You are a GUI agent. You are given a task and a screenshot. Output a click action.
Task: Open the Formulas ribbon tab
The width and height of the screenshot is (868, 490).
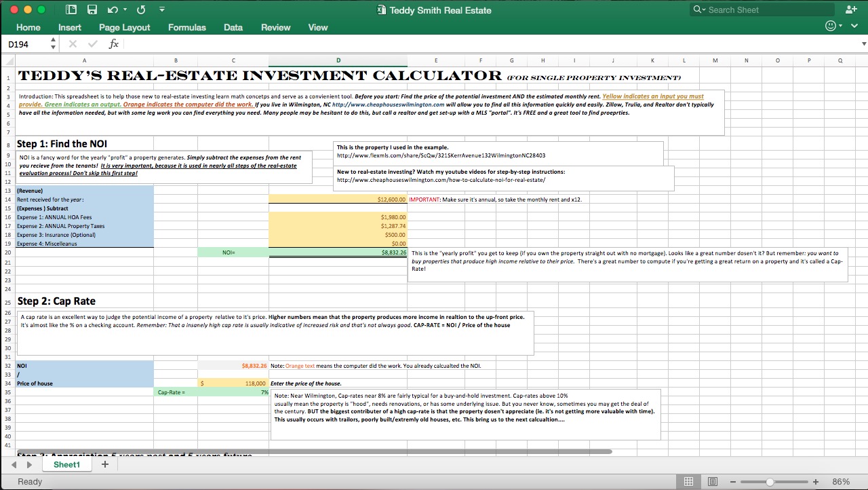pyautogui.click(x=187, y=27)
